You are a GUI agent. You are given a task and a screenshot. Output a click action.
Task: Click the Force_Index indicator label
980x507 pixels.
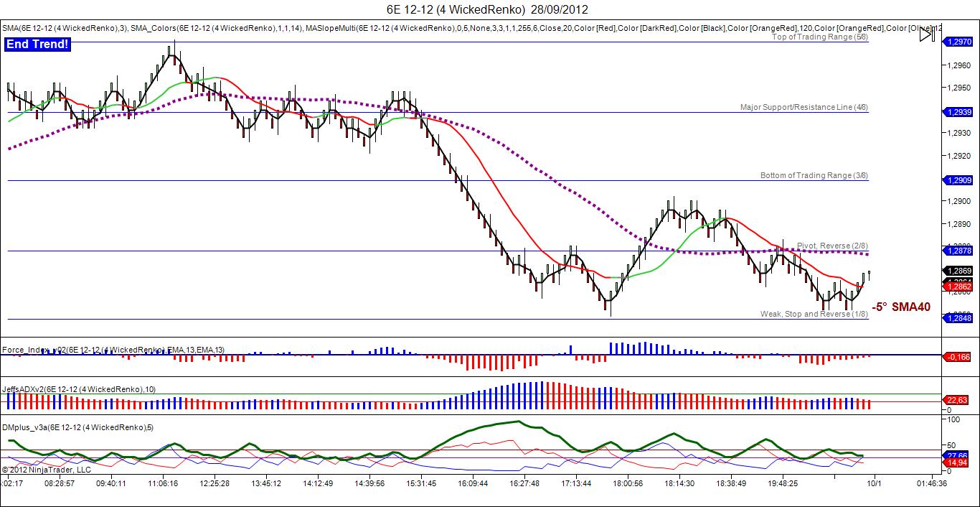coord(113,350)
